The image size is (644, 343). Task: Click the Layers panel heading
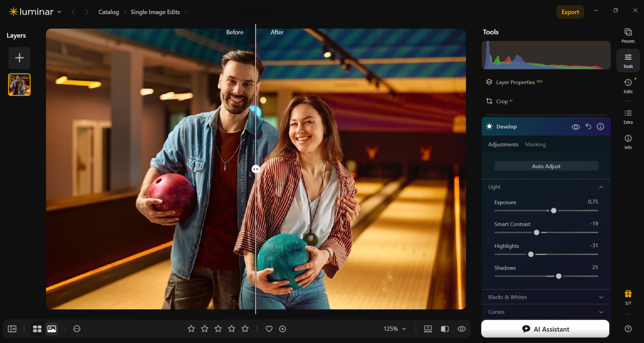16,35
